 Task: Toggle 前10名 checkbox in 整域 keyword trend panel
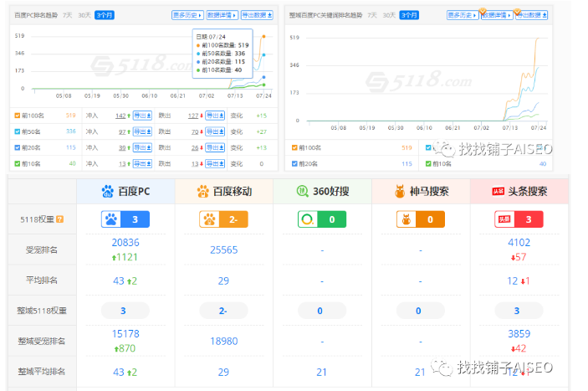click(428, 164)
